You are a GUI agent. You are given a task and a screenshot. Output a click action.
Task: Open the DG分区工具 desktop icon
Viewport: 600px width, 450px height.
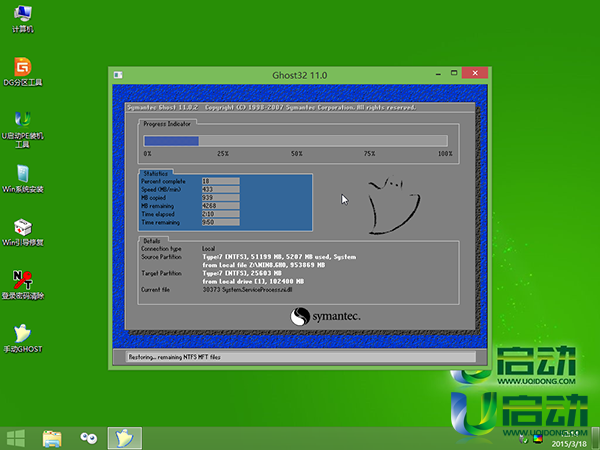[x=23, y=72]
